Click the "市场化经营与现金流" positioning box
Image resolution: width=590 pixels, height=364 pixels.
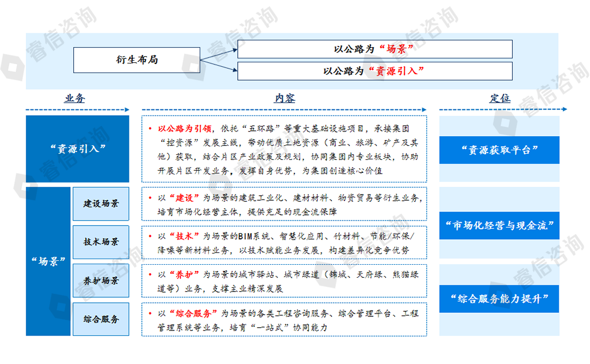point(499,226)
